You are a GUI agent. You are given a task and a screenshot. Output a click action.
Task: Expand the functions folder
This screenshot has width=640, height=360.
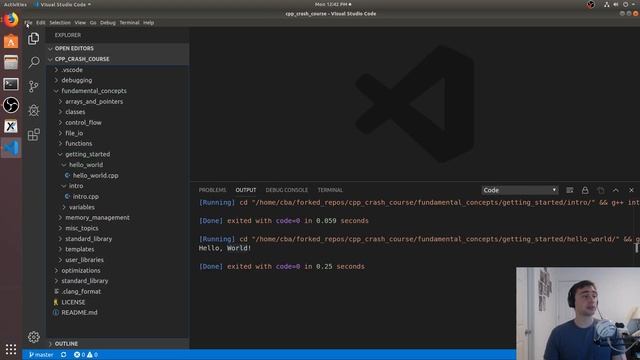(118, 144)
